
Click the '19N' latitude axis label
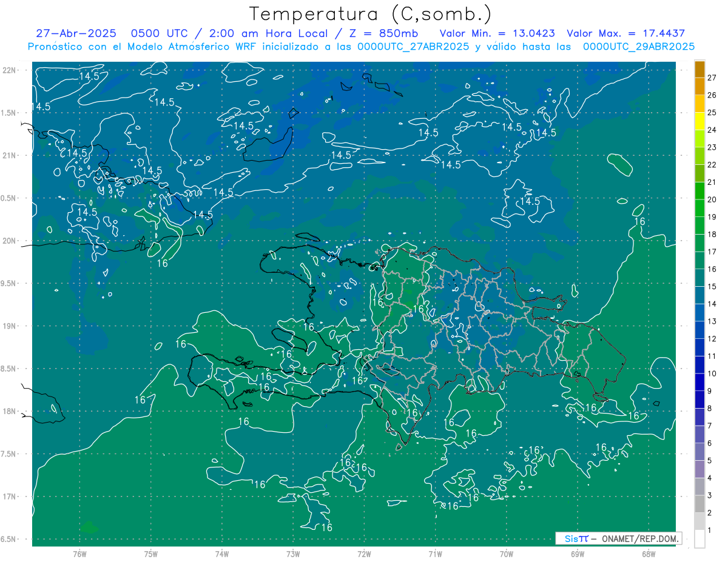(x=10, y=326)
